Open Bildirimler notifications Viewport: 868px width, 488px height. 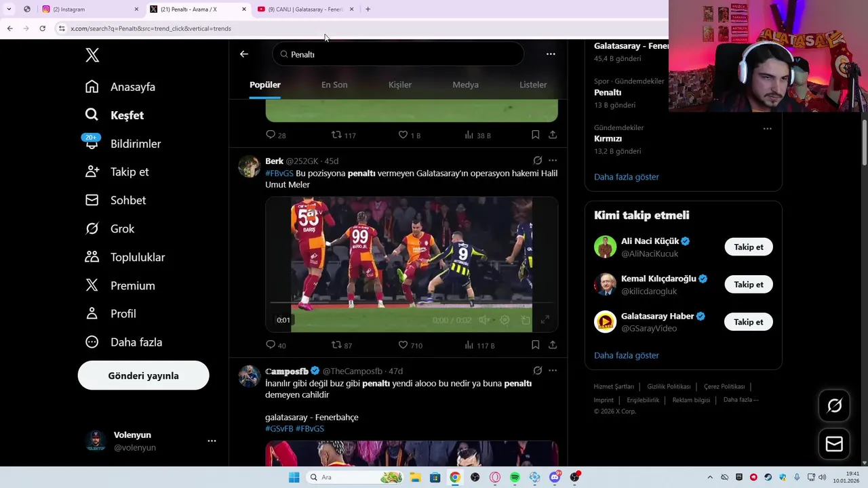[x=123, y=144]
